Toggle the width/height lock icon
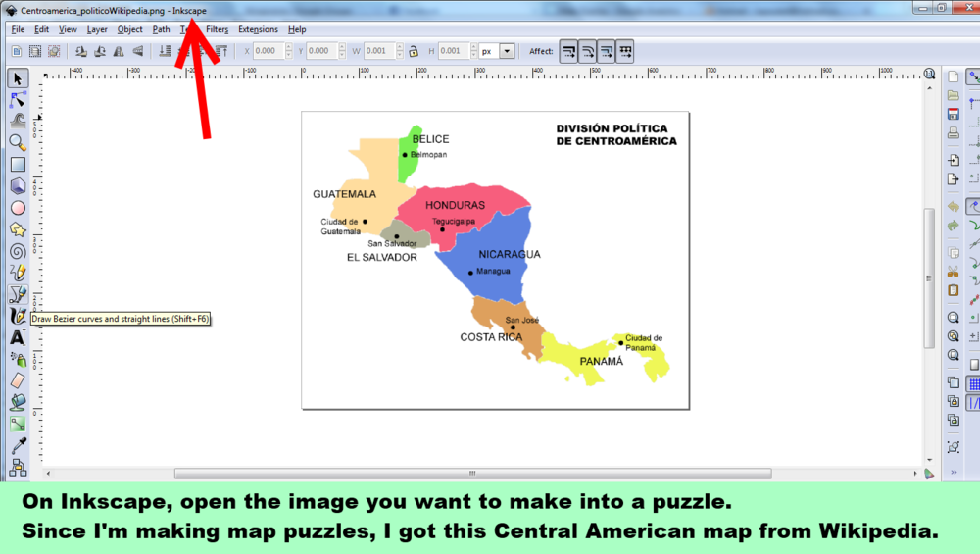The height and width of the screenshot is (554, 980). [413, 51]
